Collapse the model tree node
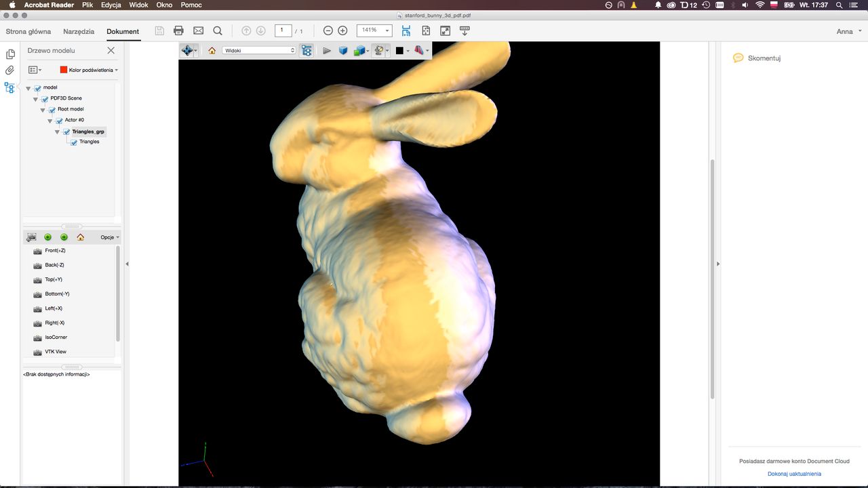868x488 pixels. (28, 88)
